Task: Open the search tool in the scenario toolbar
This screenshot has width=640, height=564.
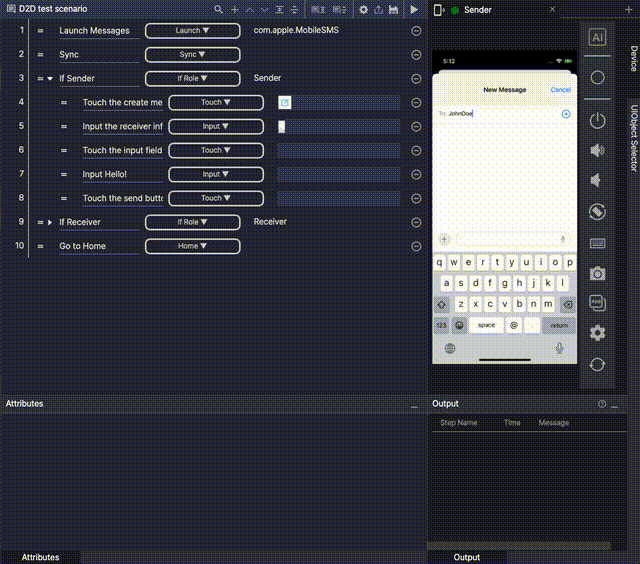Action: pyautogui.click(x=218, y=9)
